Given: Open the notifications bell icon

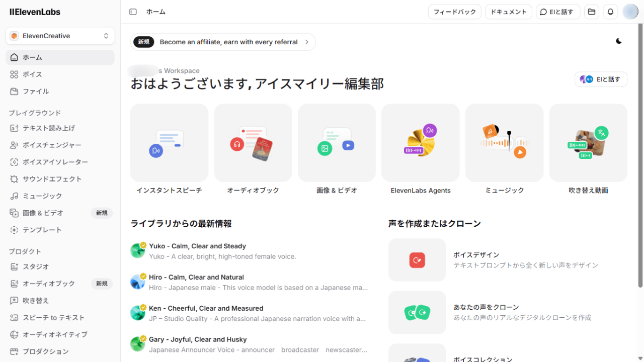Looking at the screenshot, I should coord(610,12).
